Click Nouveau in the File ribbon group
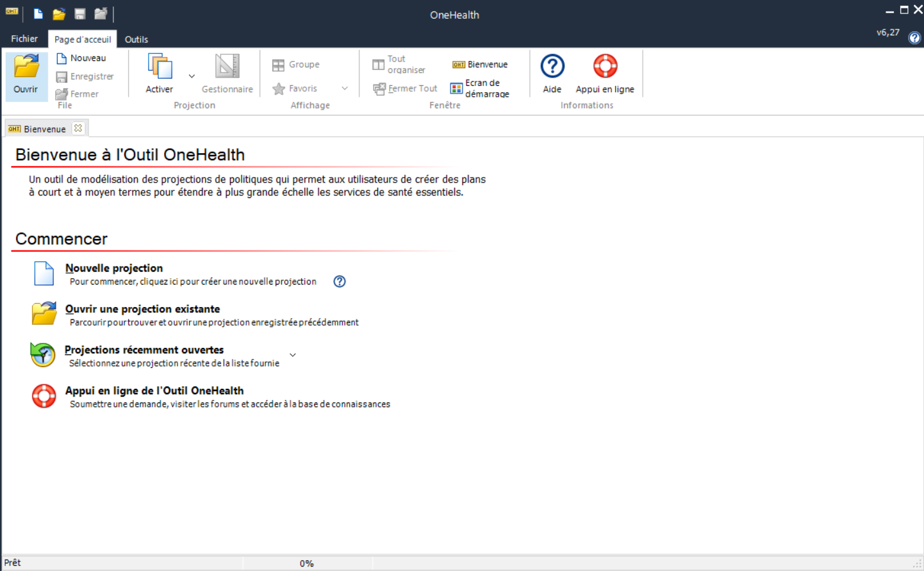This screenshot has height=571, width=924. click(81, 58)
